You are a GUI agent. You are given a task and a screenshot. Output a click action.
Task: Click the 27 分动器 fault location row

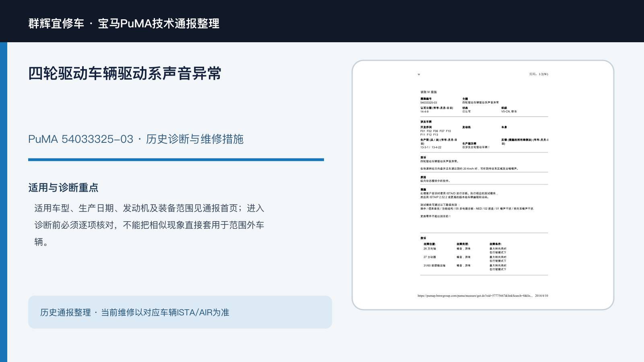tap(465, 259)
